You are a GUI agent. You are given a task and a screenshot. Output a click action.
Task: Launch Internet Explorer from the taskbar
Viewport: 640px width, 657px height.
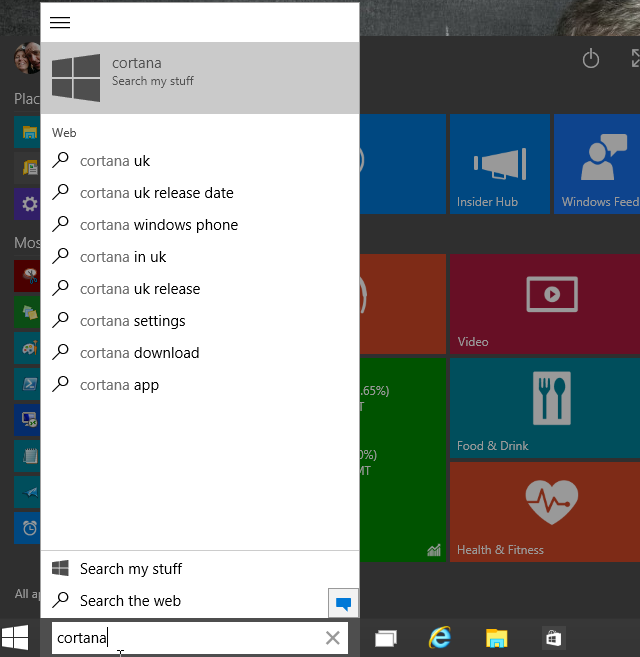click(440, 638)
